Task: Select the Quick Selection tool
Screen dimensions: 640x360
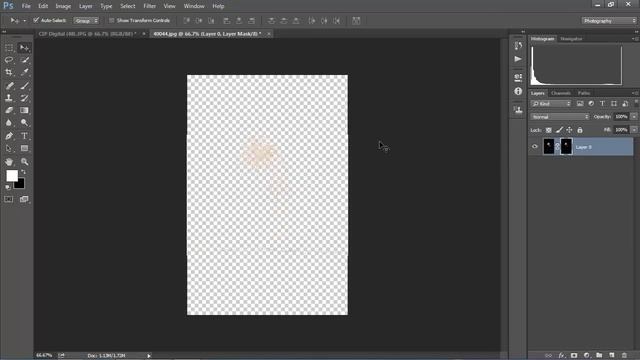Action: click(24, 60)
